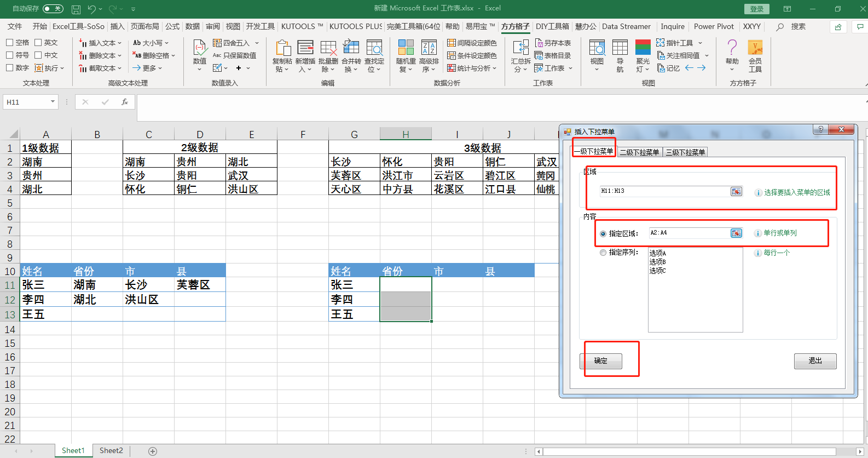The width and height of the screenshot is (868, 458).
Task: Click the Save icon in title bar
Action: coord(76,9)
